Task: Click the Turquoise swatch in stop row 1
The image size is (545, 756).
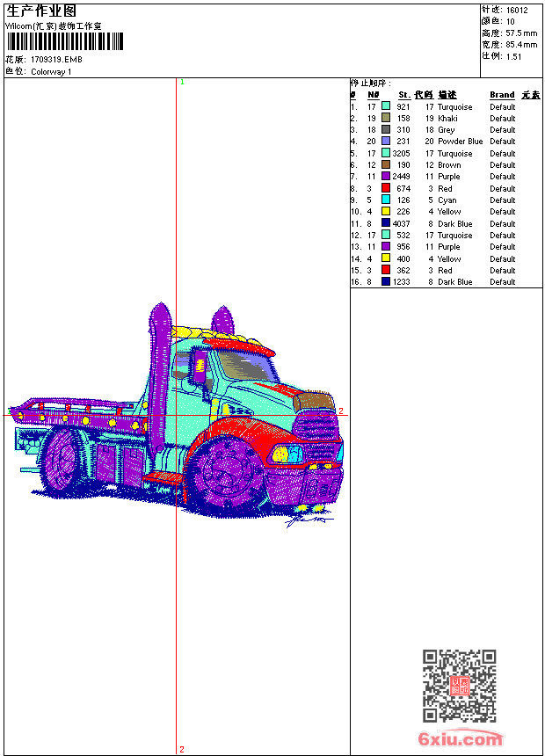Action: click(x=386, y=105)
